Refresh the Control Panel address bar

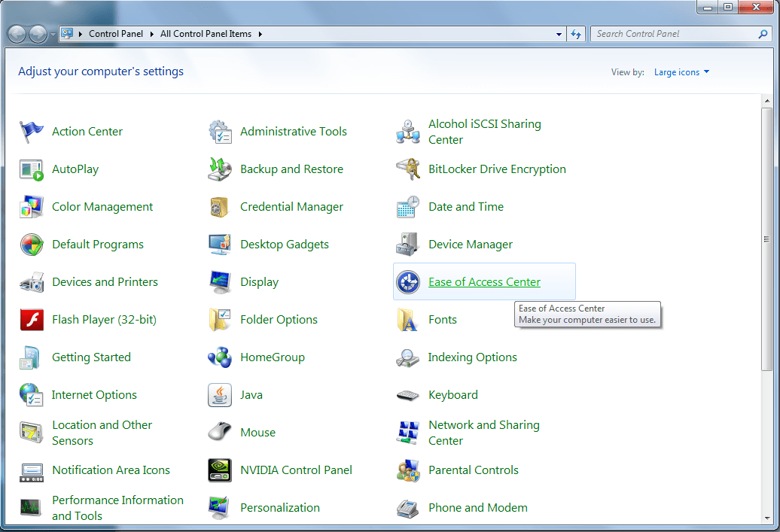(576, 35)
